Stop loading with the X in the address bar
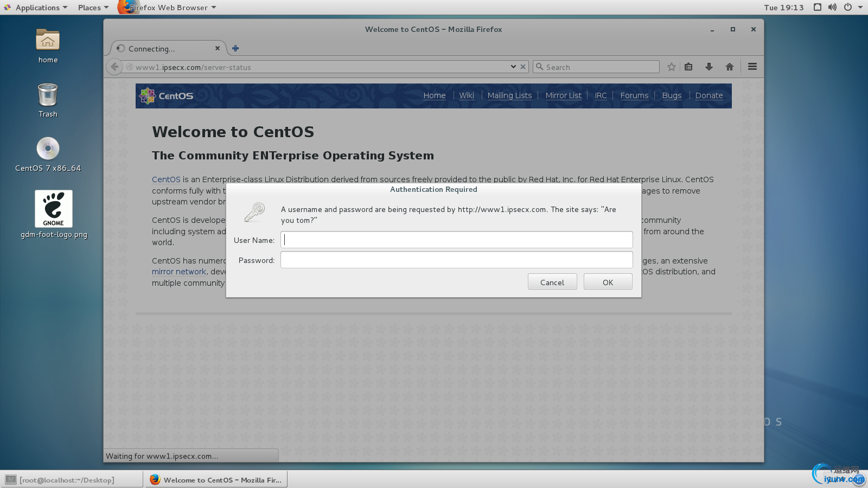This screenshot has width=868, height=488. pyautogui.click(x=523, y=67)
